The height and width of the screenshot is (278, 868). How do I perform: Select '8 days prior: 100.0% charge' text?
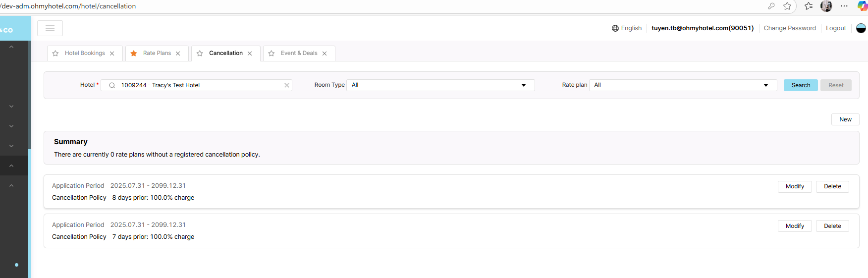[x=153, y=198]
